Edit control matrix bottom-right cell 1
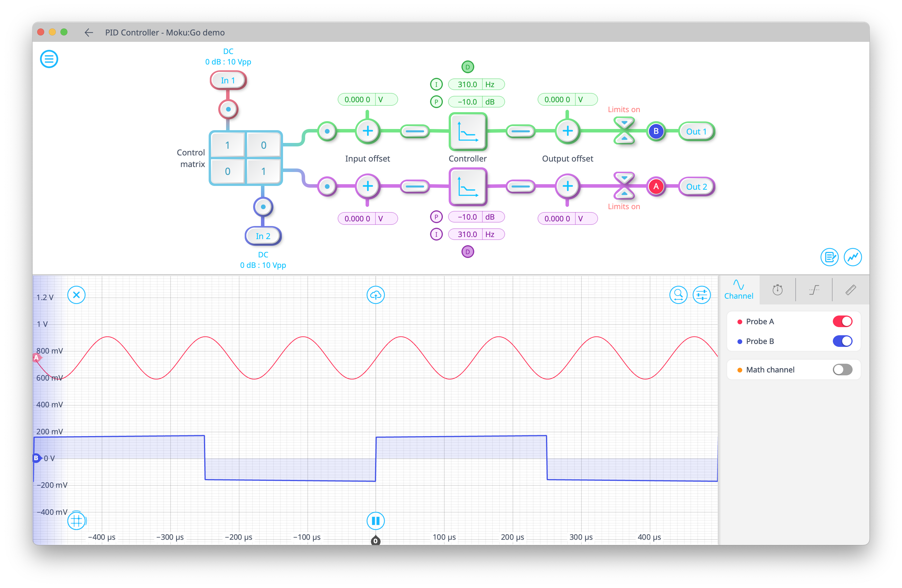The height and width of the screenshot is (588, 902). (x=263, y=171)
